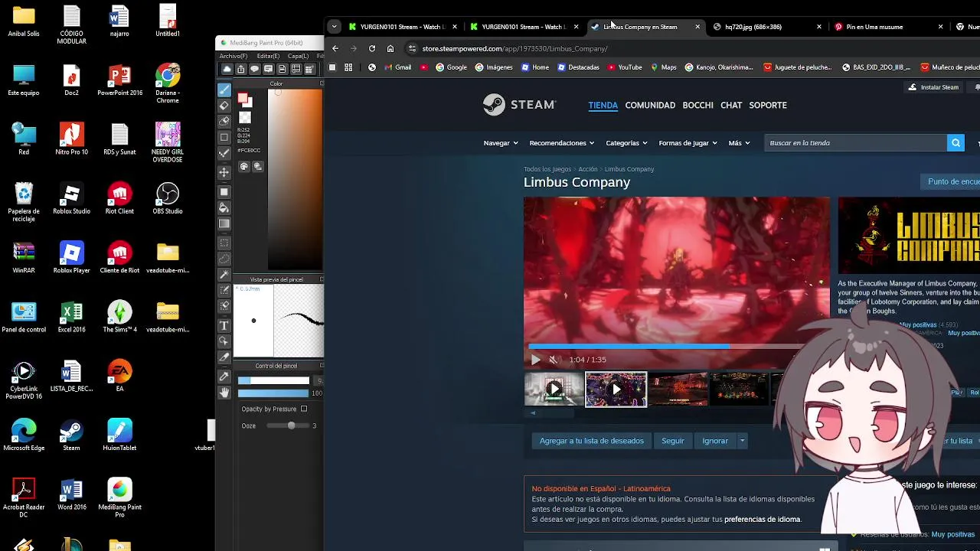Activate the rectangular Select tool
Screen dimensions: 980x551
tap(224, 243)
